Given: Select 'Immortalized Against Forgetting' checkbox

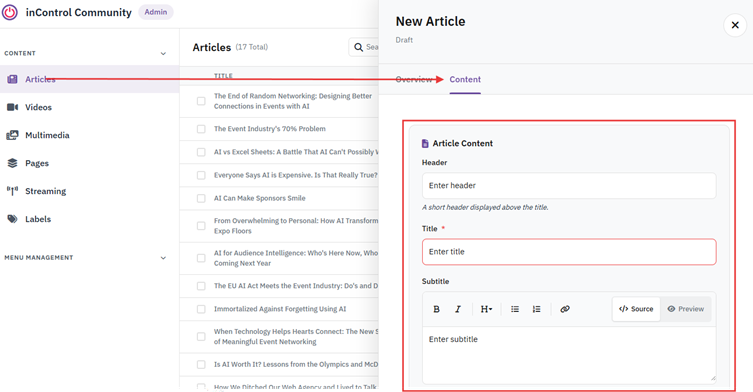Looking at the screenshot, I should tap(201, 309).
